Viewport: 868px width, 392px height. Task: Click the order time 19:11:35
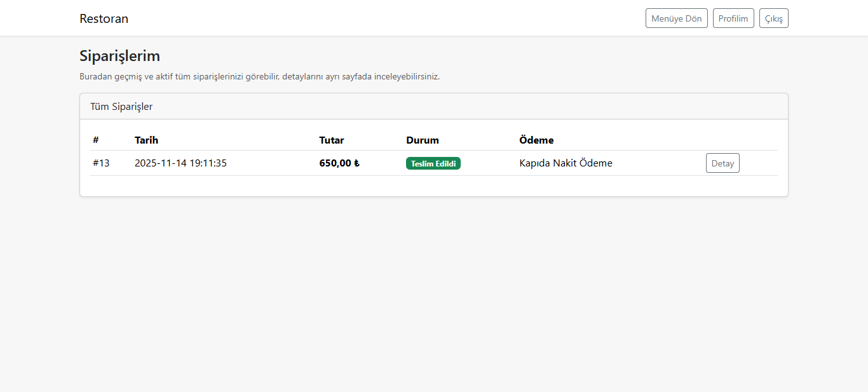pyautogui.click(x=208, y=163)
